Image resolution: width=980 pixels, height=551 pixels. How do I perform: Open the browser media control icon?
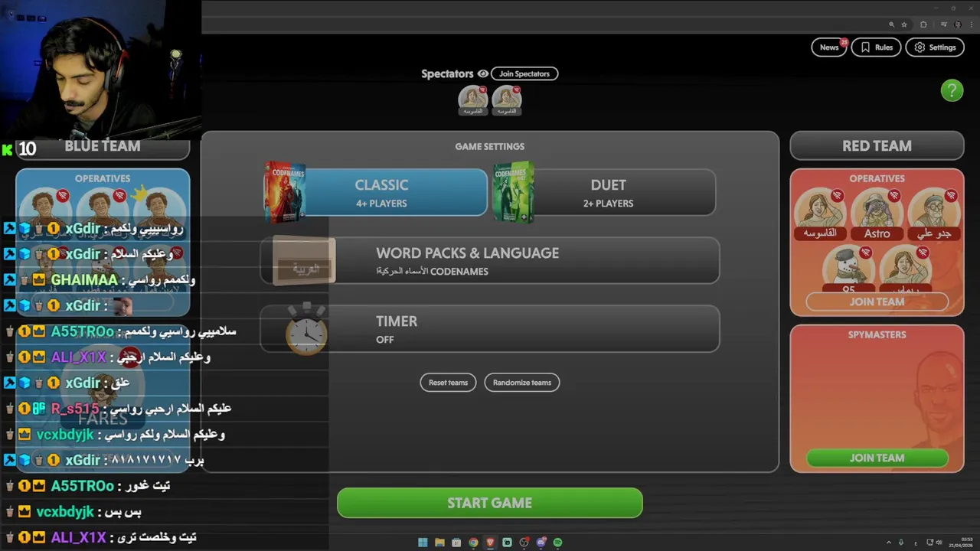[x=944, y=24]
